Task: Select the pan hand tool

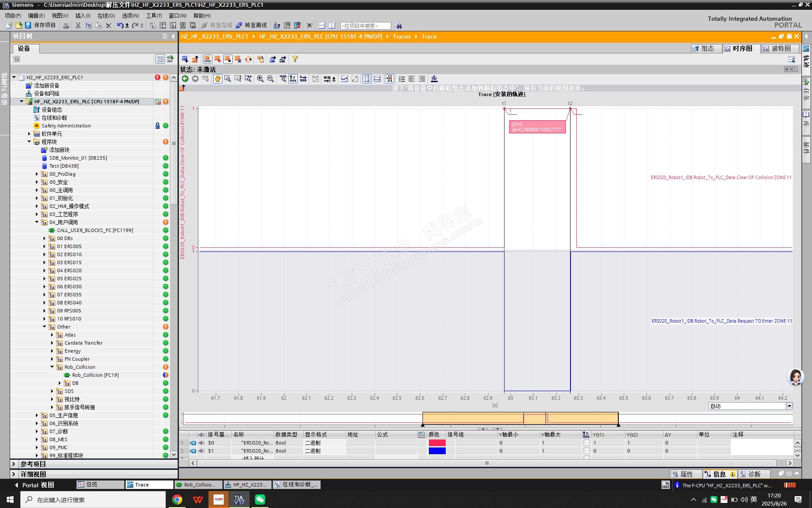Action: click(x=217, y=79)
